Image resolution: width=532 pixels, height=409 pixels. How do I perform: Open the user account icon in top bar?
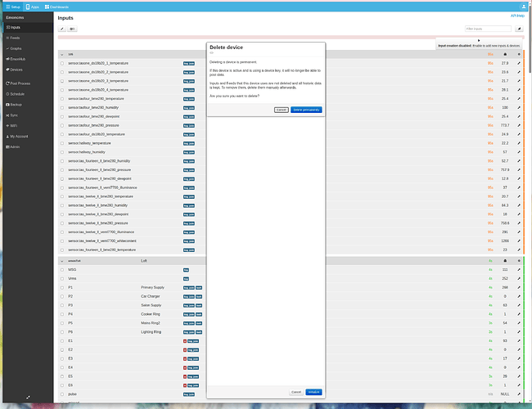(524, 7)
